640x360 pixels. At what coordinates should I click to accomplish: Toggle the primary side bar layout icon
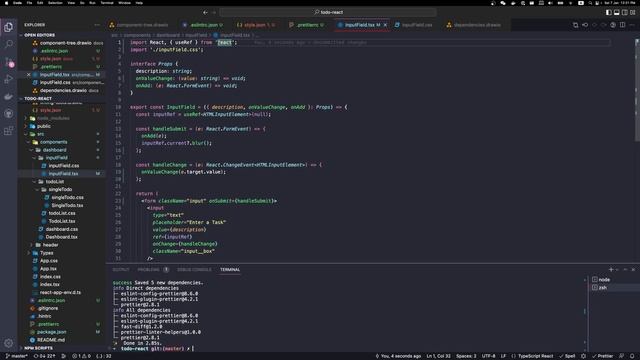609,12
